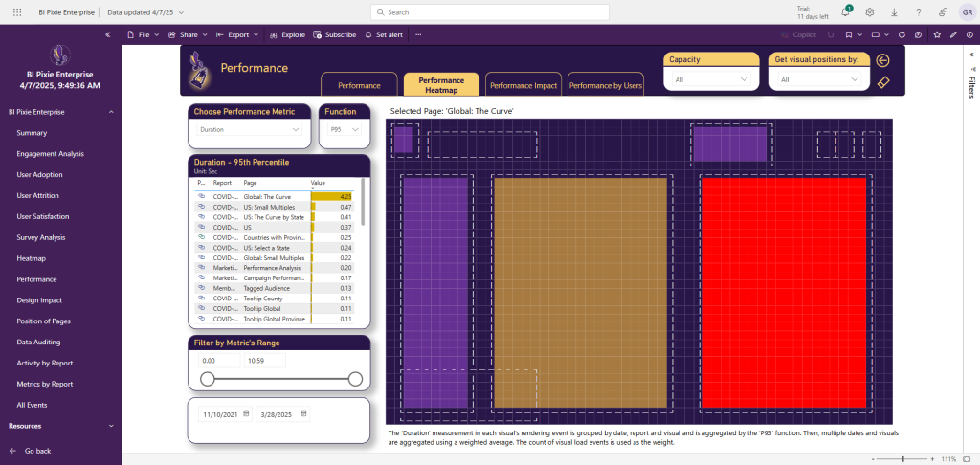Image resolution: width=980 pixels, height=465 pixels.
Task: Open the Choose Performance Metric dropdown
Action: (249, 129)
